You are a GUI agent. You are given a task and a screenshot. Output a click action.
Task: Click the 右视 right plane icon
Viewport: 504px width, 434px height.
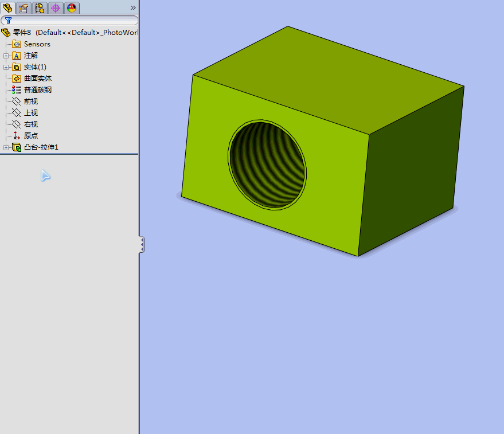(17, 124)
